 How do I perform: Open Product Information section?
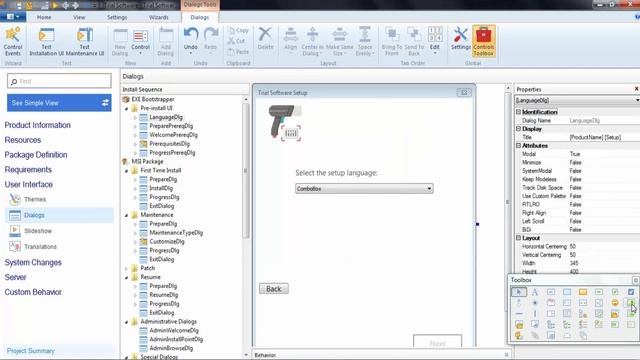[x=38, y=125]
